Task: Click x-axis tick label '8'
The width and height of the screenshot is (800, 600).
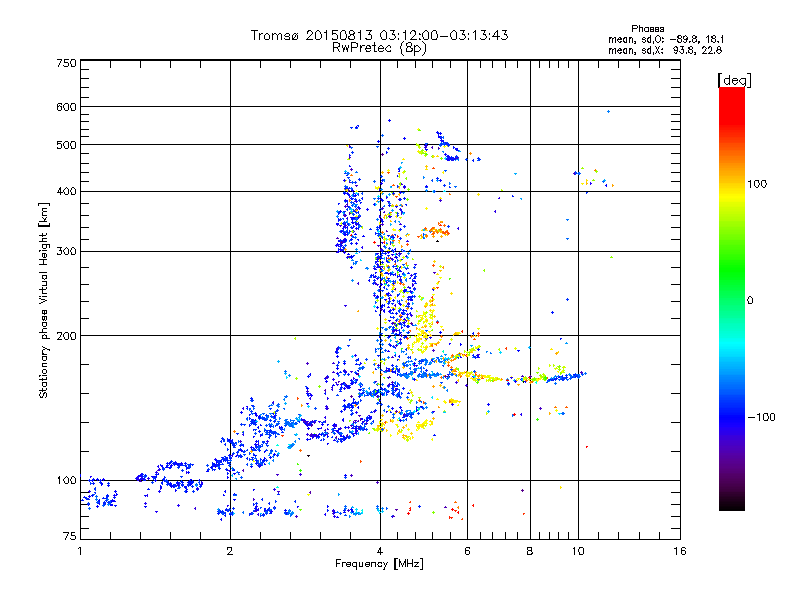Action: pyautogui.click(x=530, y=551)
